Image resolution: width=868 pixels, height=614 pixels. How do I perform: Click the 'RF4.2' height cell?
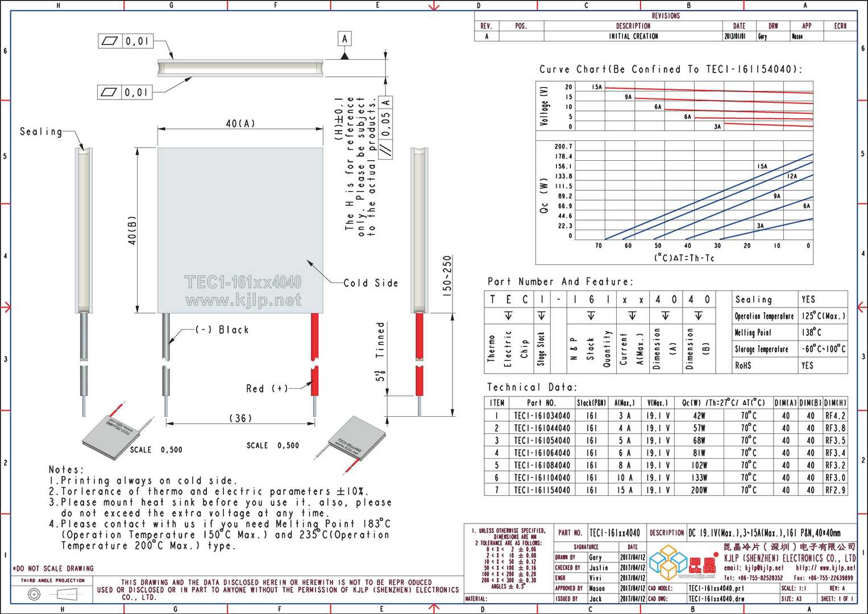[835, 416]
